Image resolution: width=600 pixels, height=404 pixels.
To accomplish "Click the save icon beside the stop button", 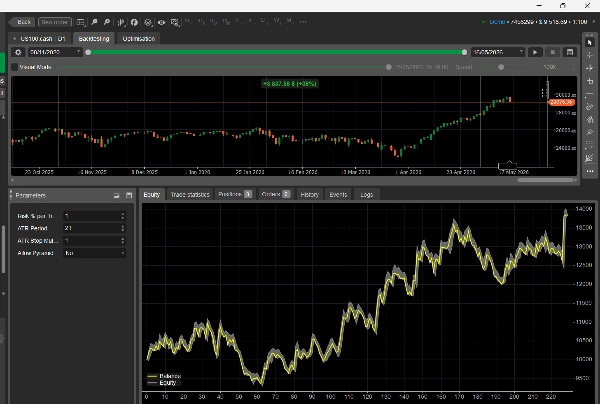I will (570, 52).
